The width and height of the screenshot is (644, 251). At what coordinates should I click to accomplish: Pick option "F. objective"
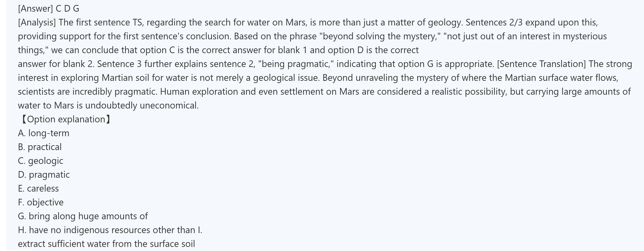pyautogui.click(x=41, y=202)
